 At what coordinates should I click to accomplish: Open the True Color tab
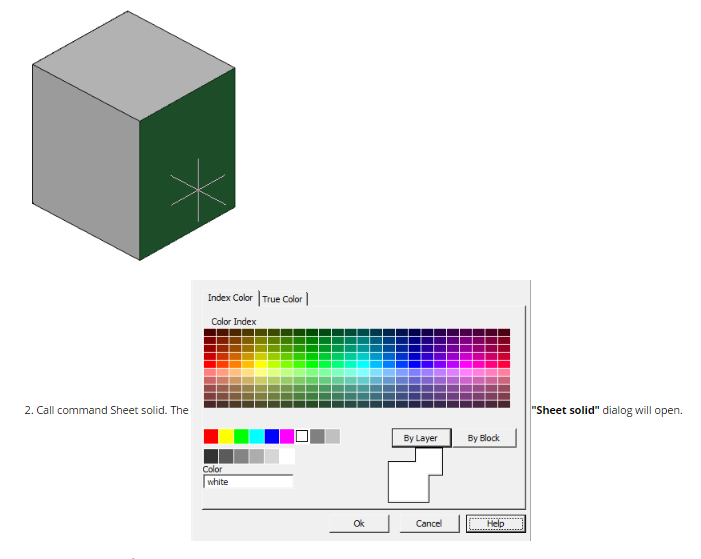[x=283, y=299]
